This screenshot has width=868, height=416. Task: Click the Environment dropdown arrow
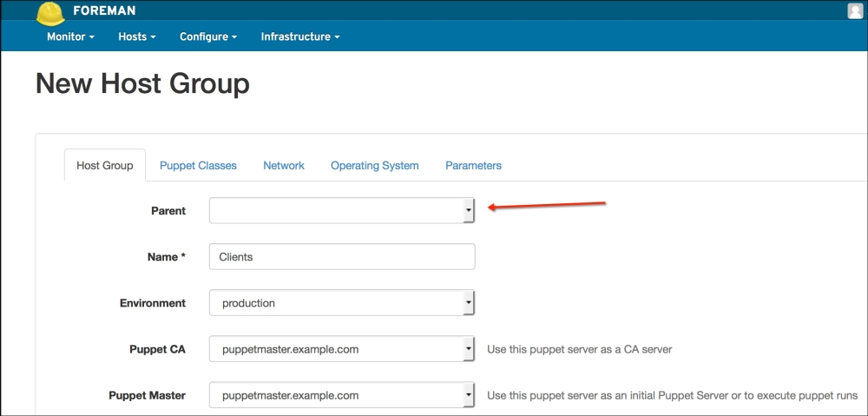tap(468, 303)
